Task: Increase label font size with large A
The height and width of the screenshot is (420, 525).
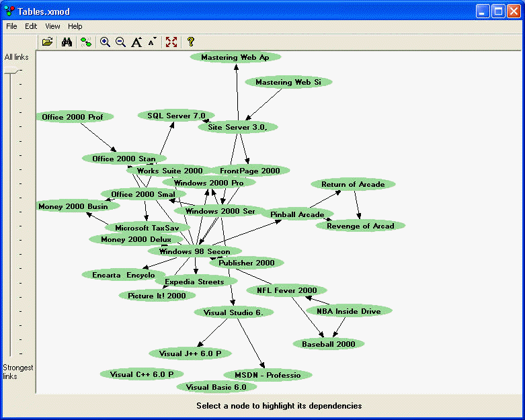Action: click(136, 42)
